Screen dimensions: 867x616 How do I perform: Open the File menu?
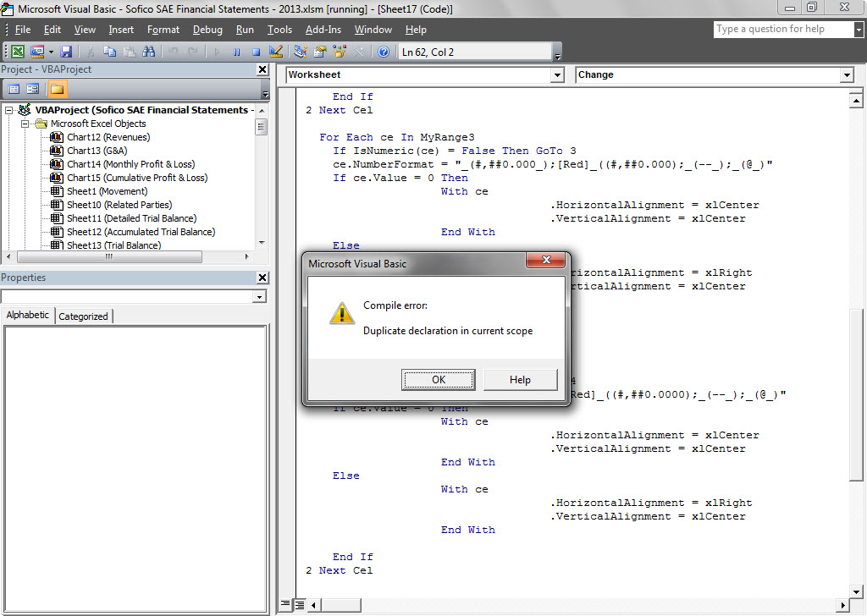point(23,30)
